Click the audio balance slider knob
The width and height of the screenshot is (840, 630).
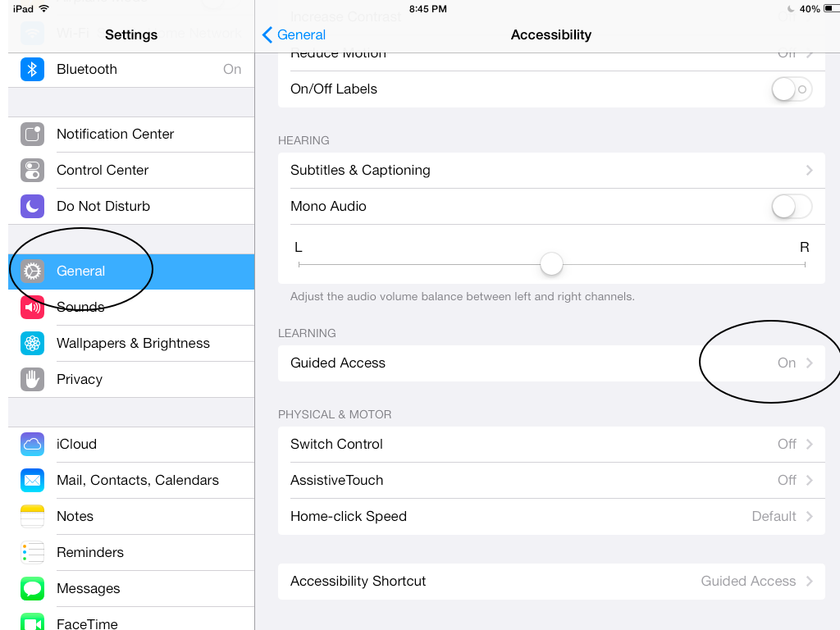click(551, 264)
